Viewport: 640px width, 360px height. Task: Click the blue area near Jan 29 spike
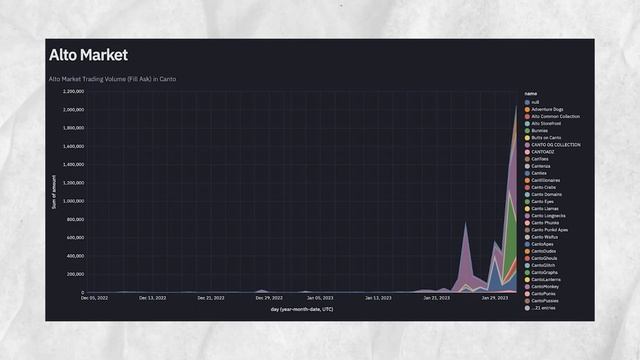pyautogui.click(x=495, y=278)
